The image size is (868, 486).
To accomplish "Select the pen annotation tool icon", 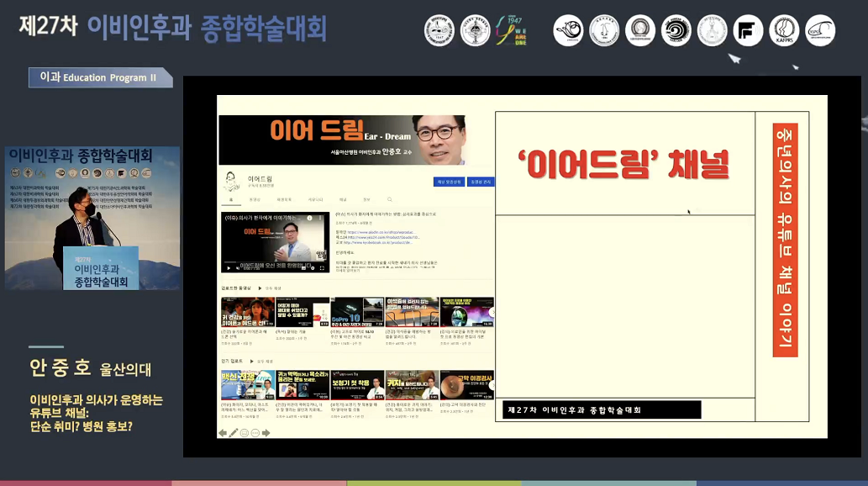I will pos(234,433).
